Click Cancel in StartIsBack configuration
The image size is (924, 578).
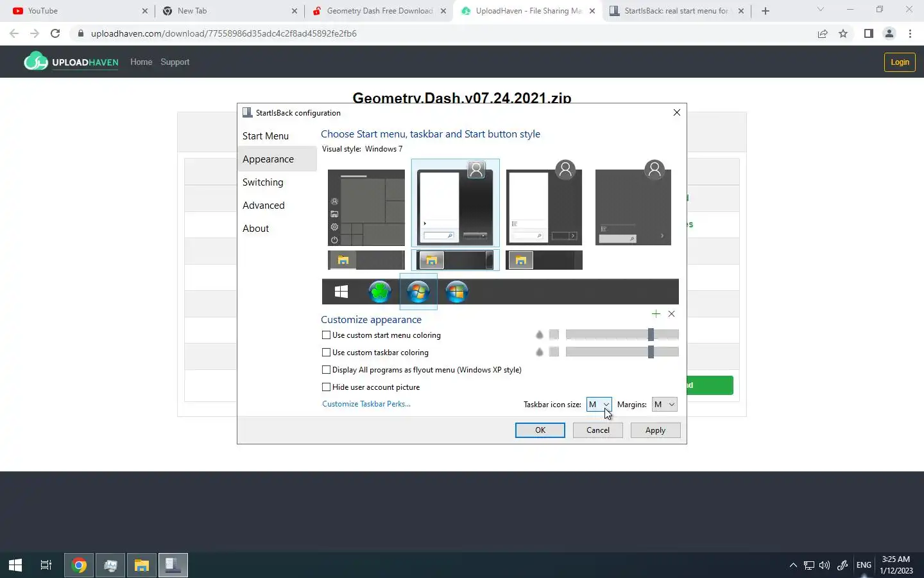pyautogui.click(x=598, y=430)
